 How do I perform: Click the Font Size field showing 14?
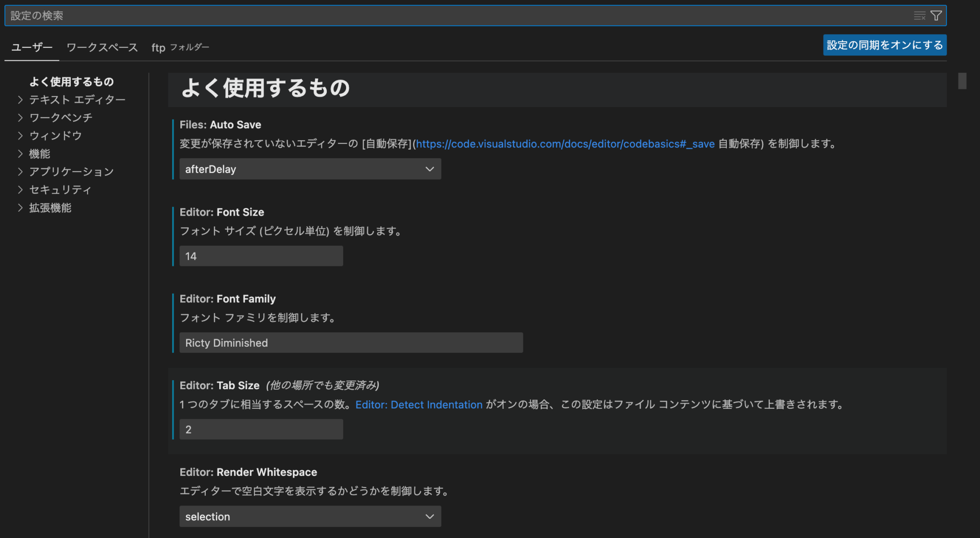point(261,256)
